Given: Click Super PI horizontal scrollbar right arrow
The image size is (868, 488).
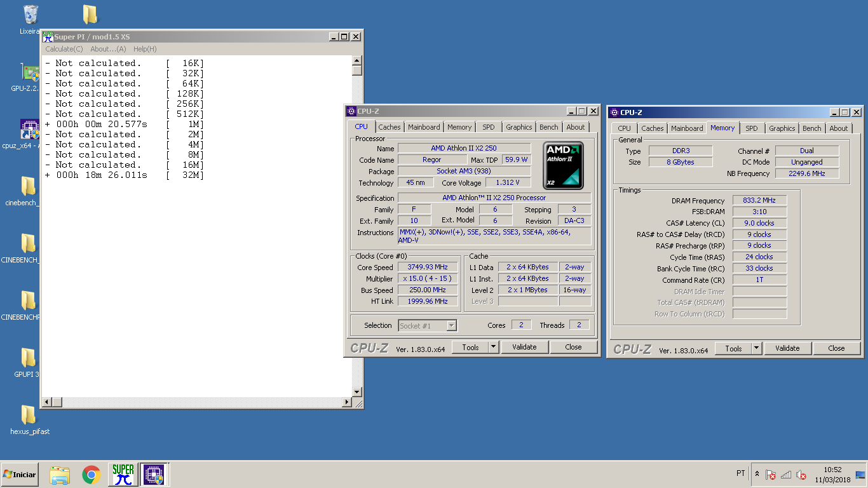Looking at the screenshot, I should (x=347, y=402).
